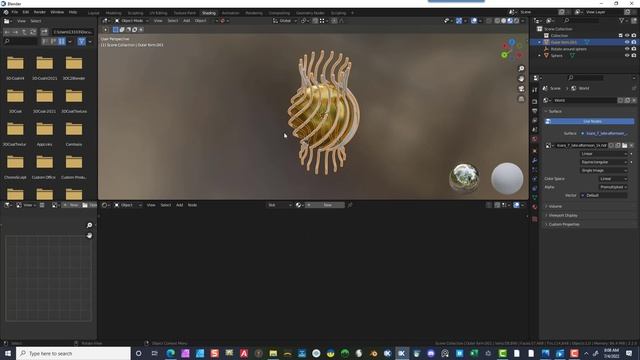
Task: Click New material button in node editor
Action: tap(325, 205)
